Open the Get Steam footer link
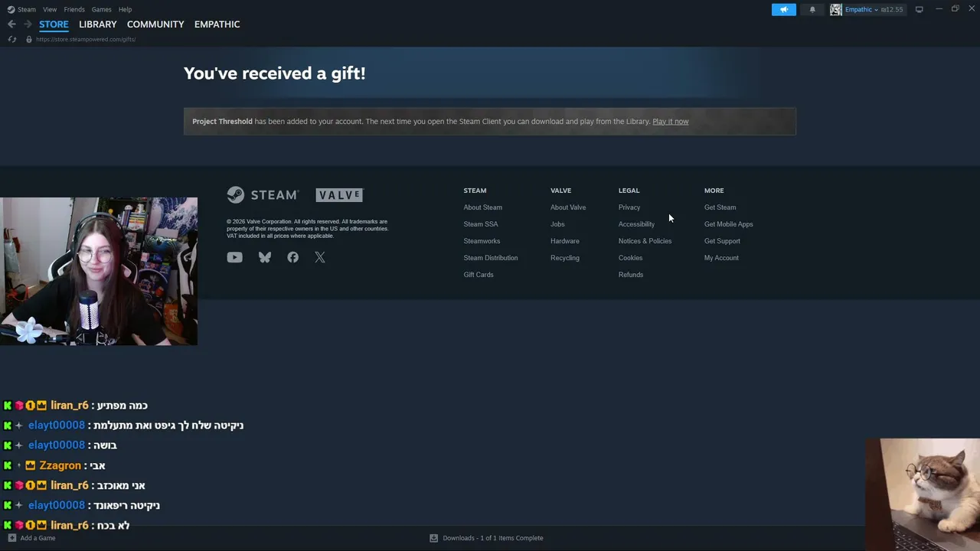 click(x=720, y=207)
